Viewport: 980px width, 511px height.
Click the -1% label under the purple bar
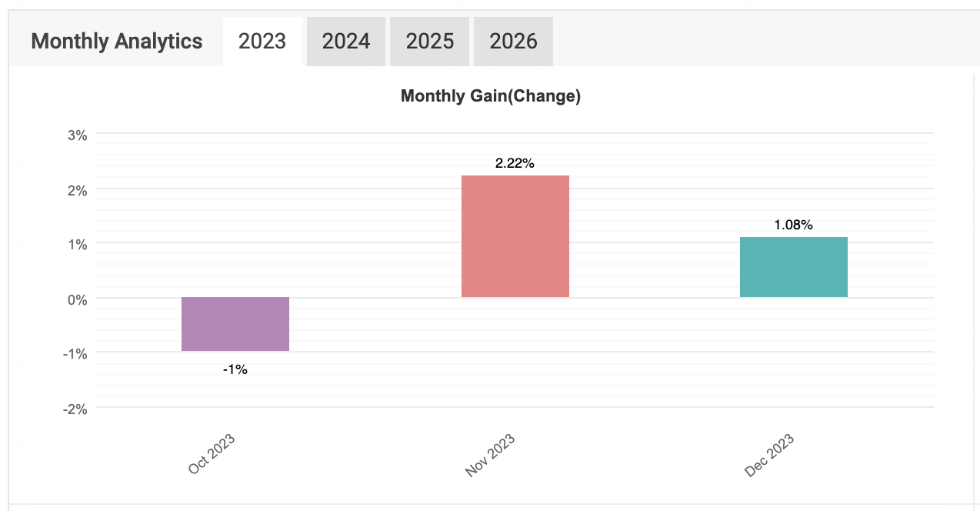[x=235, y=369]
